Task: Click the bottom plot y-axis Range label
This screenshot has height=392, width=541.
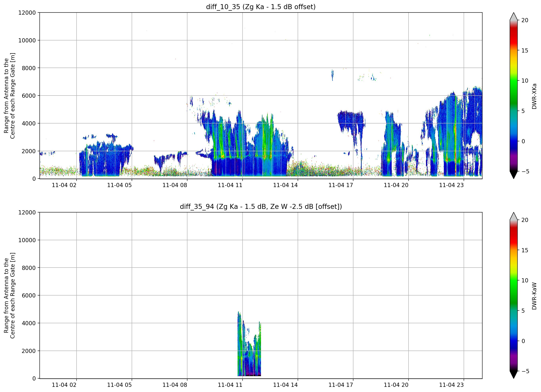Action: (x=10, y=295)
